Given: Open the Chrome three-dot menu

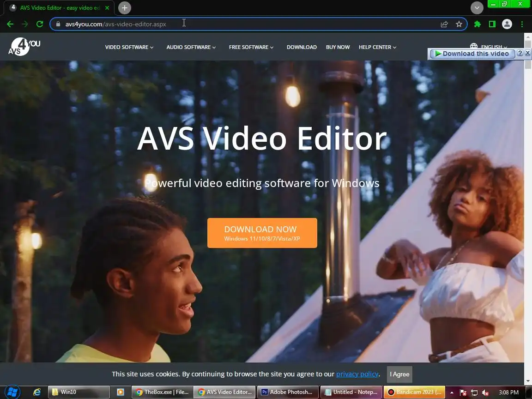Looking at the screenshot, I should click(522, 24).
